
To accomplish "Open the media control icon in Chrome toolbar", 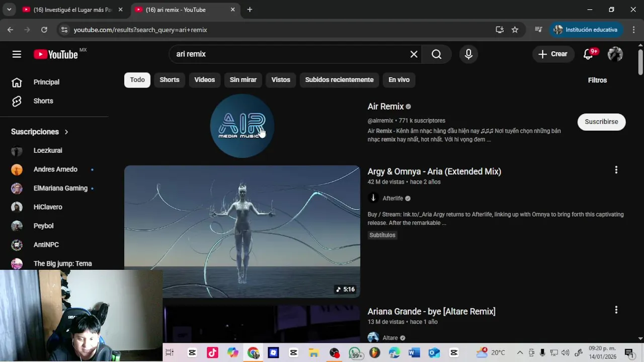I will (538, 30).
